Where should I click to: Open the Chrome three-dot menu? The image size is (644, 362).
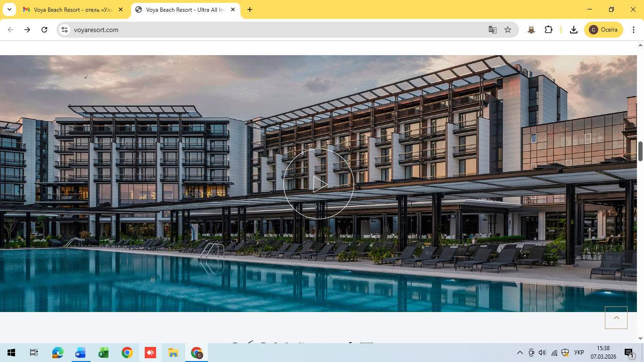point(634,30)
